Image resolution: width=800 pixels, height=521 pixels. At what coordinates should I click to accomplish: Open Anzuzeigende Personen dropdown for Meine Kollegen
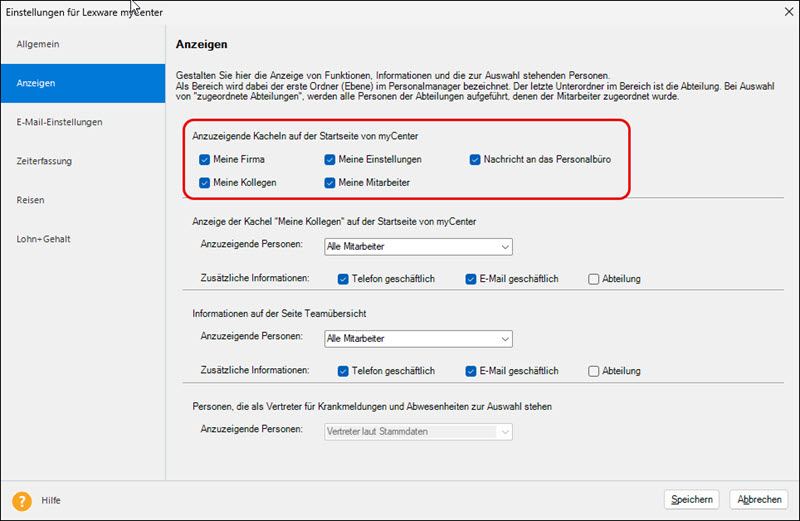click(x=419, y=247)
